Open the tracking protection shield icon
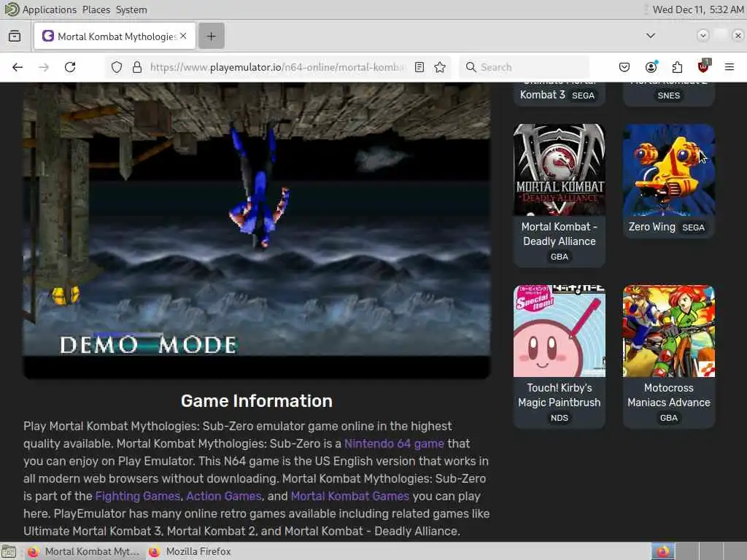747x560 pixels. point(117,67)
